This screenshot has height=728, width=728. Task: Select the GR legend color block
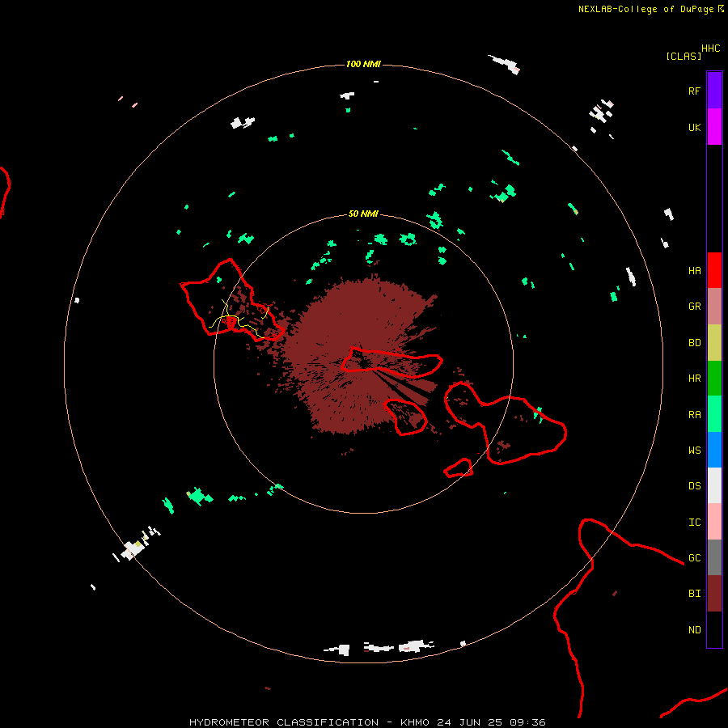click(x=714, y=307)
